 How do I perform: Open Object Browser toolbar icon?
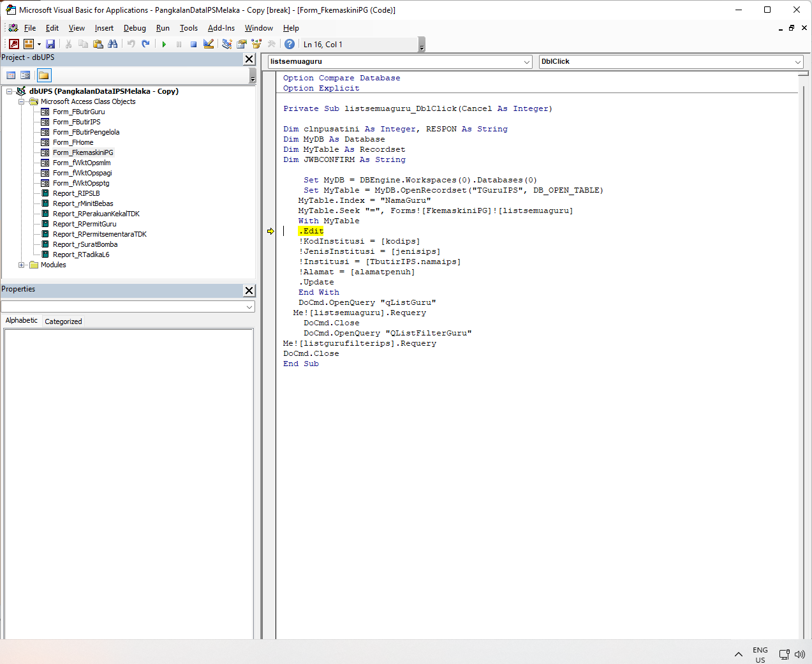256,44
